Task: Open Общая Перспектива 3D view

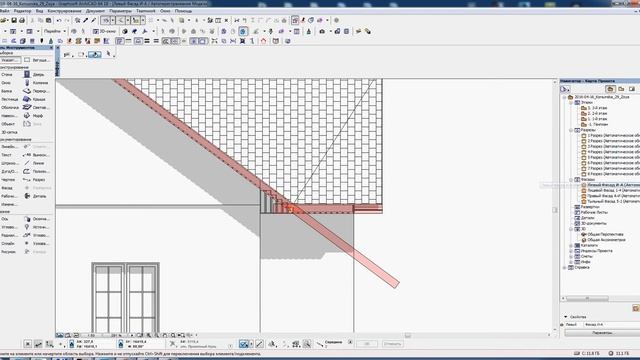Action: point(602,235)
